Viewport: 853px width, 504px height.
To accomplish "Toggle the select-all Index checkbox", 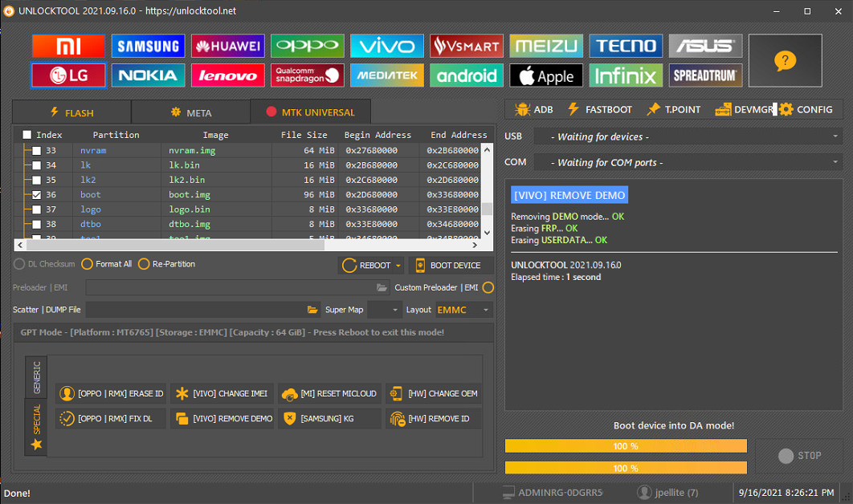I will pyautogui.click(x=27, y=135).
